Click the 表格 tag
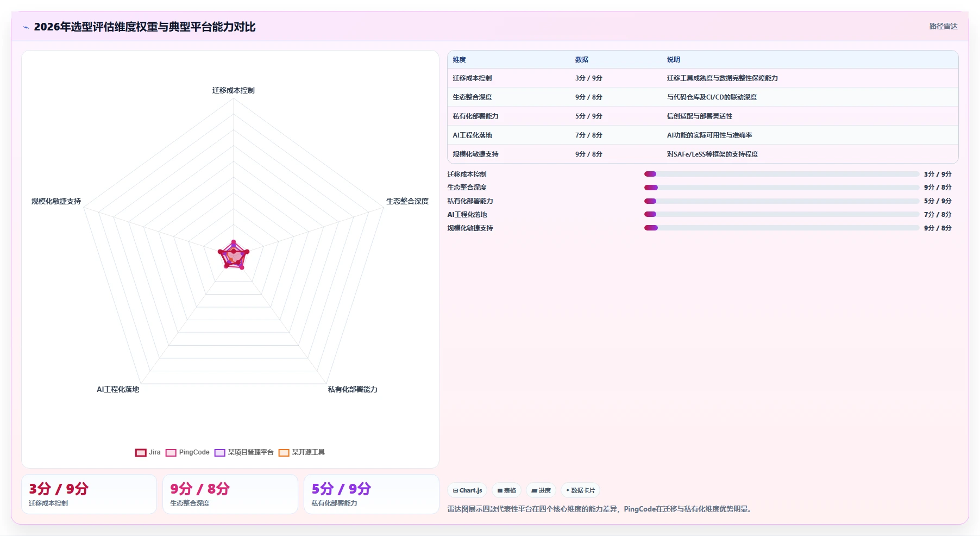 click(506, 490)
